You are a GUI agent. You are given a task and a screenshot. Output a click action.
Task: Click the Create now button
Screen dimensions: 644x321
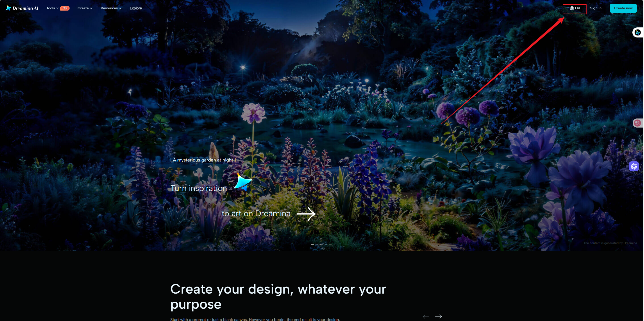point(623,8)
